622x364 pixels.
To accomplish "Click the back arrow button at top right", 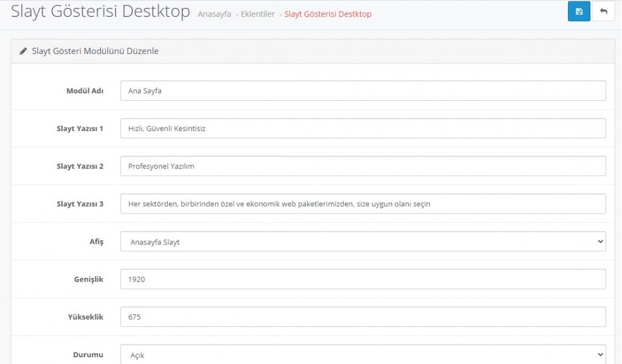I will coord(603,12).
